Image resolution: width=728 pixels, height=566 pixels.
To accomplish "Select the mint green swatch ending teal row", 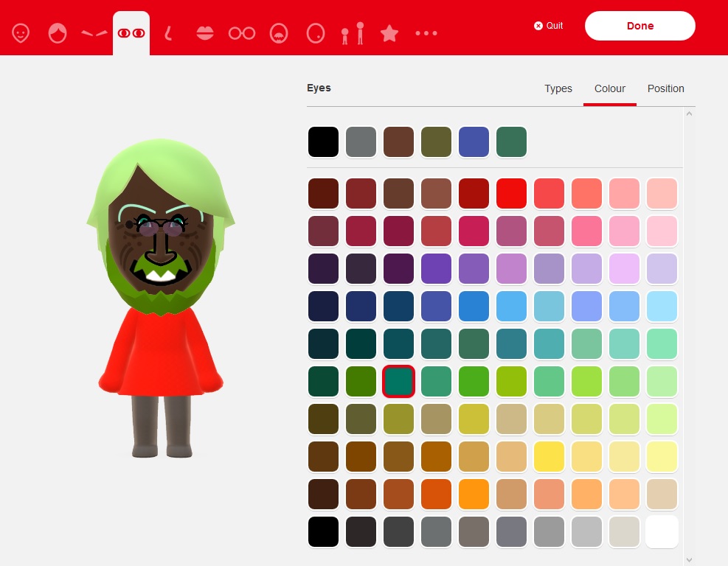I will click(662, 343).
